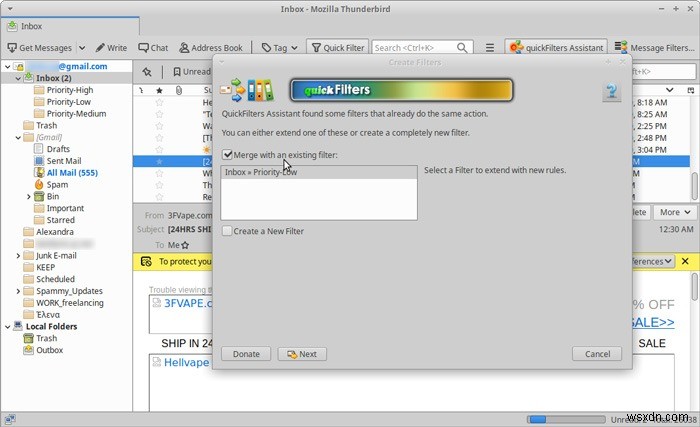Click the quickFilters logo banner
The image size is (700, 427).
click(401, 90)
